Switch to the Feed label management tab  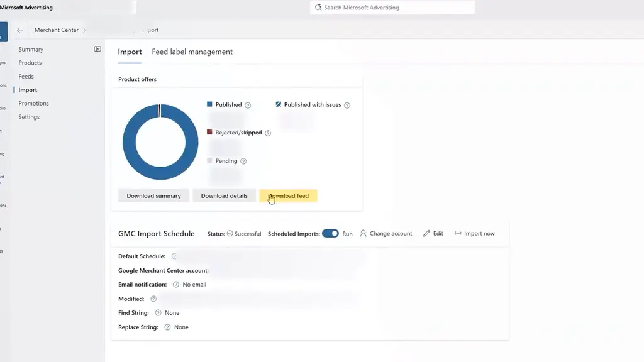pos(192,52)
